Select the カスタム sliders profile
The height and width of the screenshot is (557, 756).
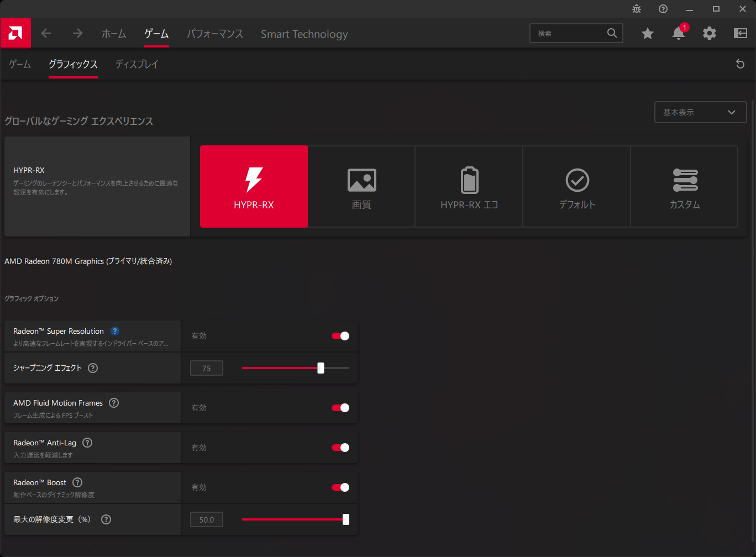[685, 186]
